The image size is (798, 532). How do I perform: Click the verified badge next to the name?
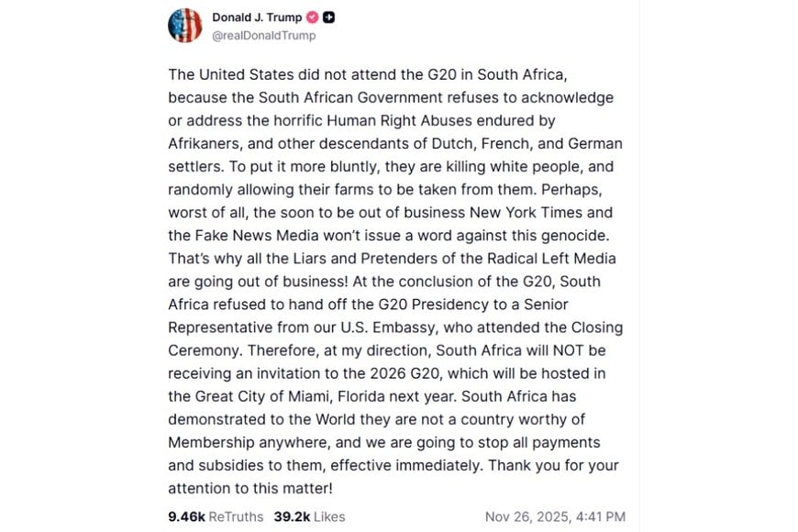point(313,17)
